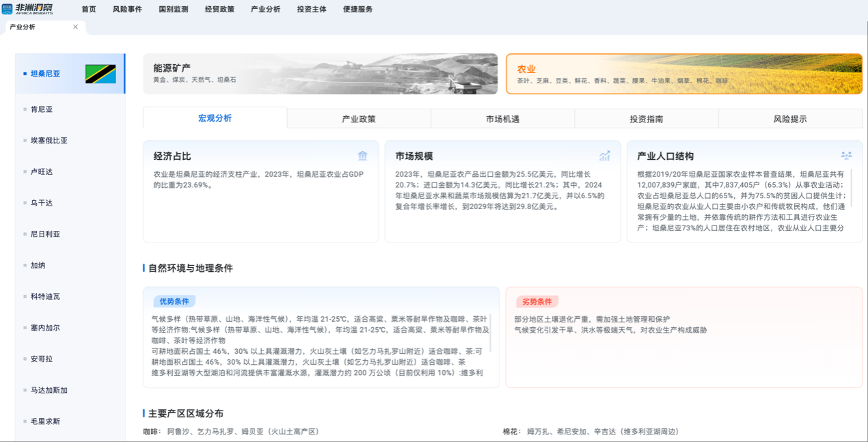Click the Tanzania flag icon
This screenshot has width=868, height=442.
[100, 74]
